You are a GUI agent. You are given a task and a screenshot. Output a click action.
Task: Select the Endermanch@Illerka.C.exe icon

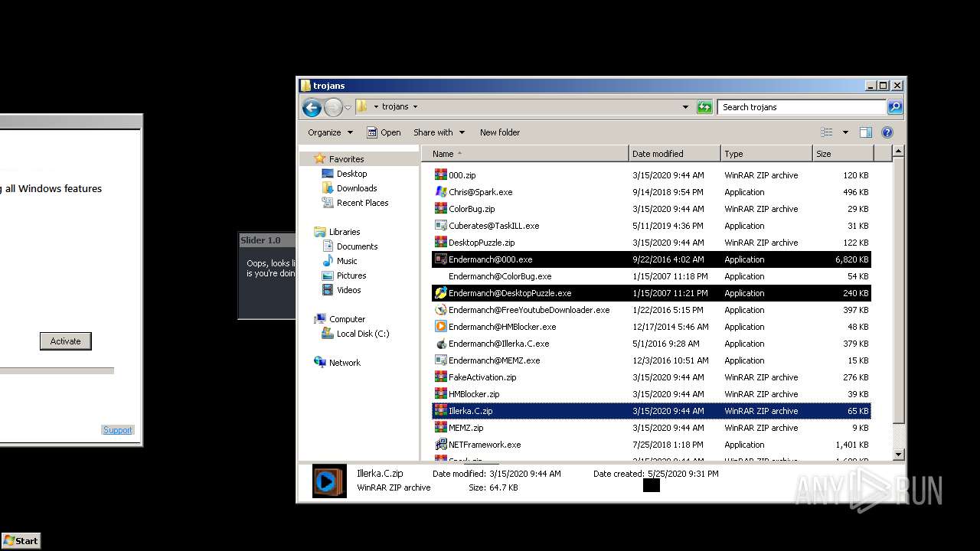[440, 344]
